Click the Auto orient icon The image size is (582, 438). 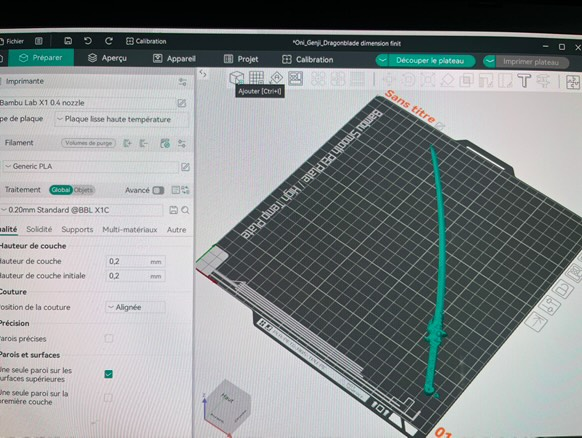point(276,78)
